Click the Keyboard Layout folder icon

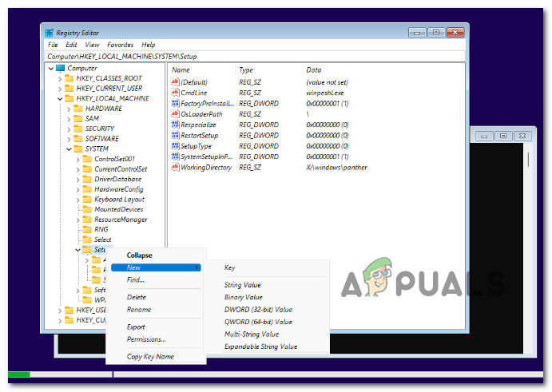(x=87, y=199)
